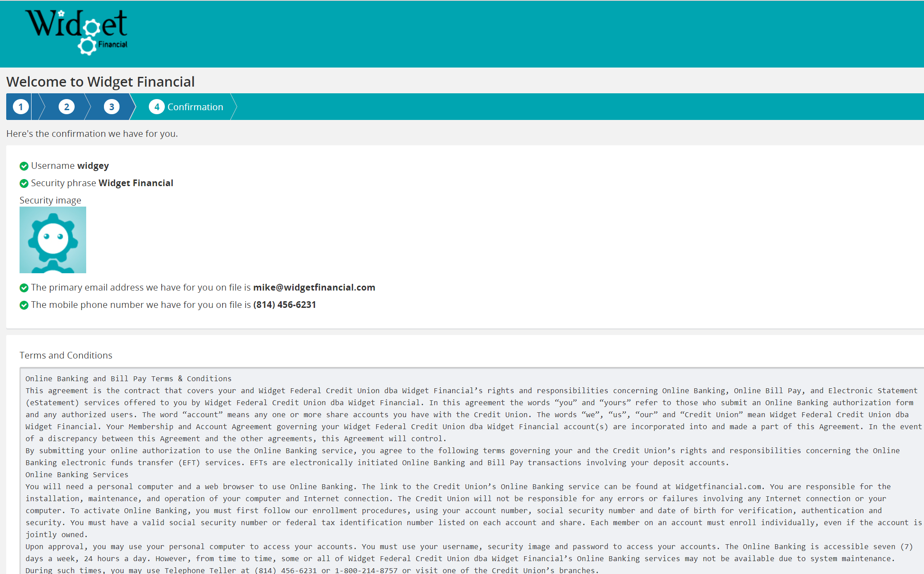Image resolution: width=924 pixels, height=574 pixels.
Task: Click the username widgey text
Action: [x=93, y=166]
